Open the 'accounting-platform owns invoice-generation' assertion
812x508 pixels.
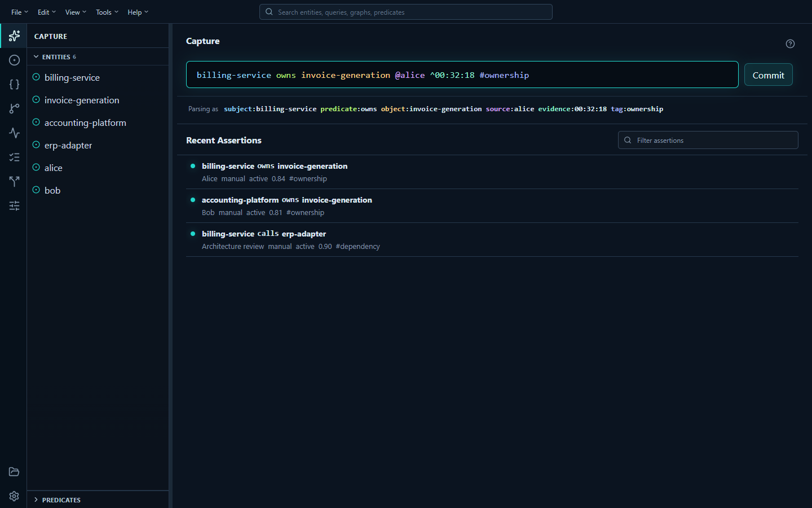tap(492, 206)
